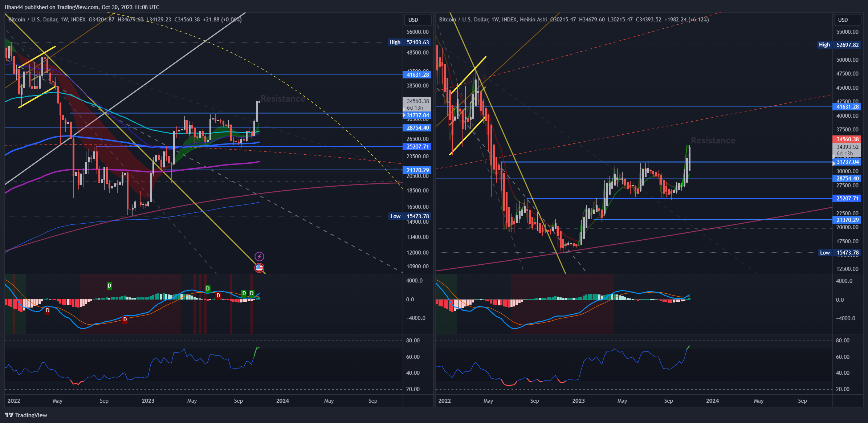Click the red D marker near May 2022
Viewport: 868px width, 423px height.
coord(47,310)
